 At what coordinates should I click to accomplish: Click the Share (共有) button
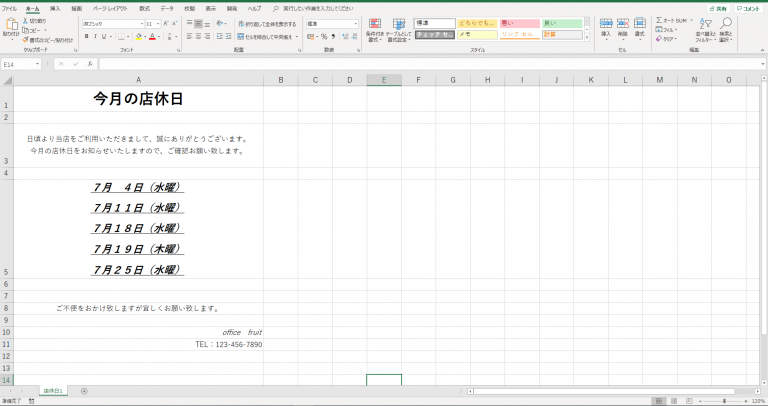(716, 8)
